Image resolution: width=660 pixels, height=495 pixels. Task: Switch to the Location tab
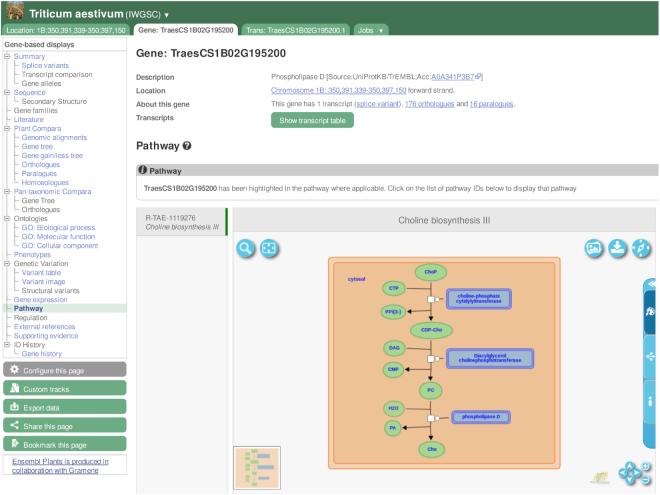tap(65, 31)
